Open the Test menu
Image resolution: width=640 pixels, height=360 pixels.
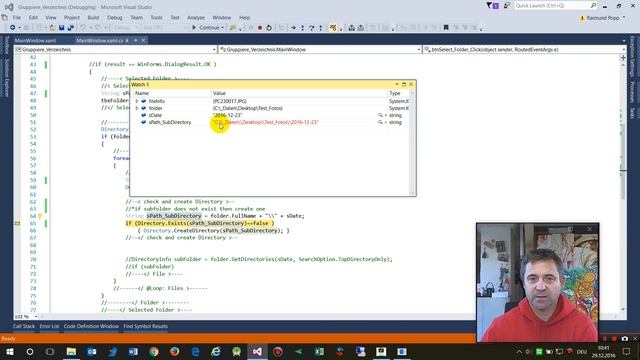[x=175, y=18]
